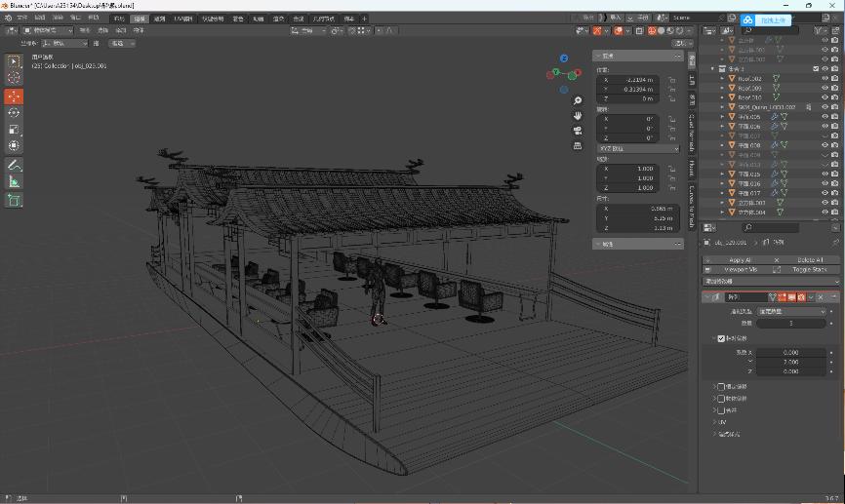Select the Add Cube tool
Image resolution: width=845 pixels, height=504 pixels.
coord(14,200)
